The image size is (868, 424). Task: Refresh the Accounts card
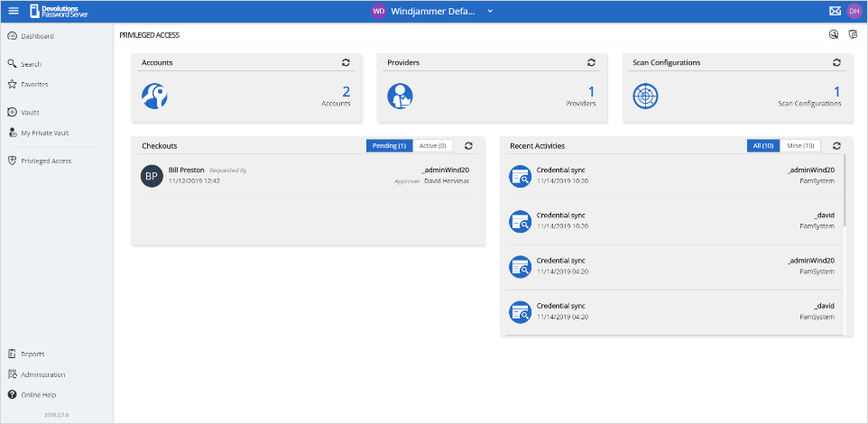click(346, 63)
